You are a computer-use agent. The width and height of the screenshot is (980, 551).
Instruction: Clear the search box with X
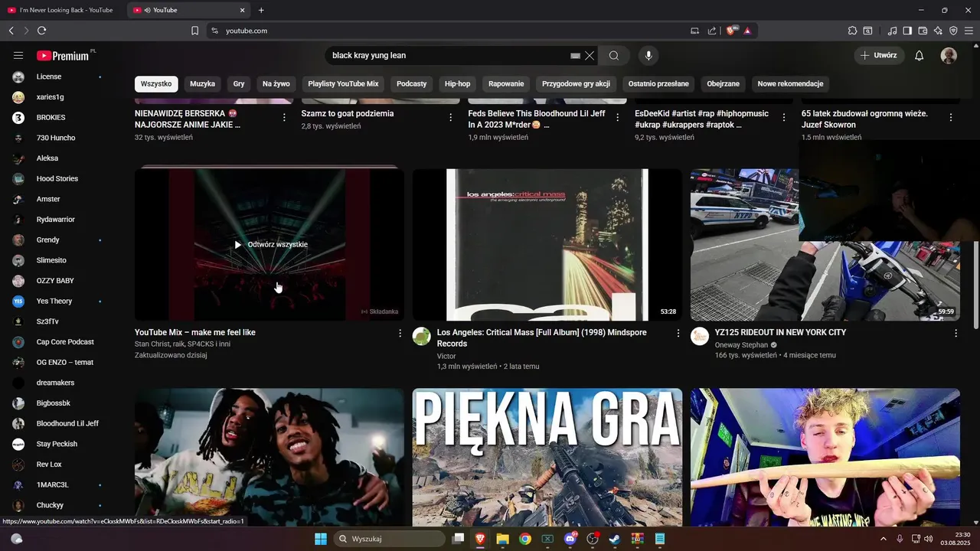(590, 56)
